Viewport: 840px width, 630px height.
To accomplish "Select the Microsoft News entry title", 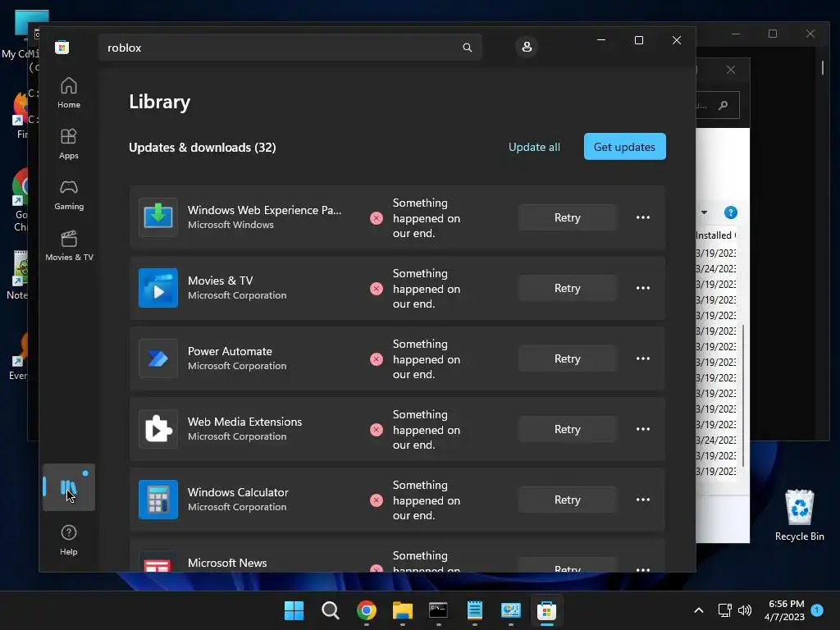I will coord(227,563).
